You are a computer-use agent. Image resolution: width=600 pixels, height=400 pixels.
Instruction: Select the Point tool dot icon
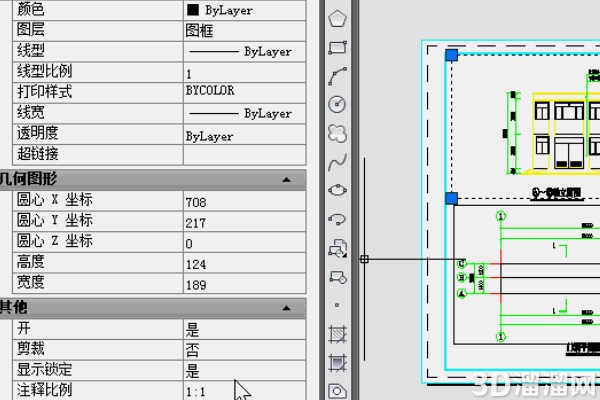pyautogui.click(x=337, y=305)
